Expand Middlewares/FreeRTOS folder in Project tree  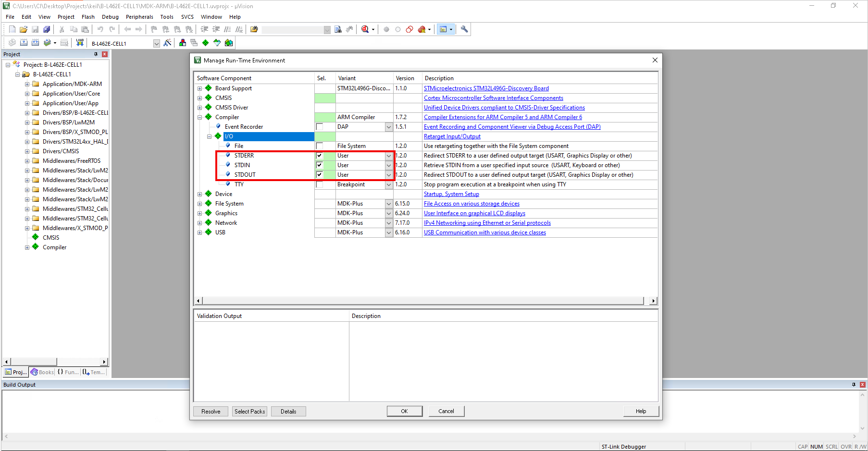[27, 161]
